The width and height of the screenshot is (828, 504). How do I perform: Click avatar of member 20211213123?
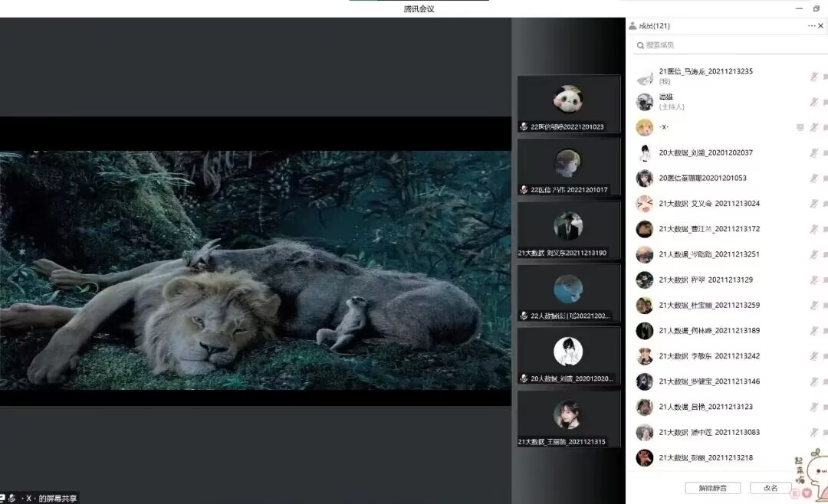click(x=644, y=407)
